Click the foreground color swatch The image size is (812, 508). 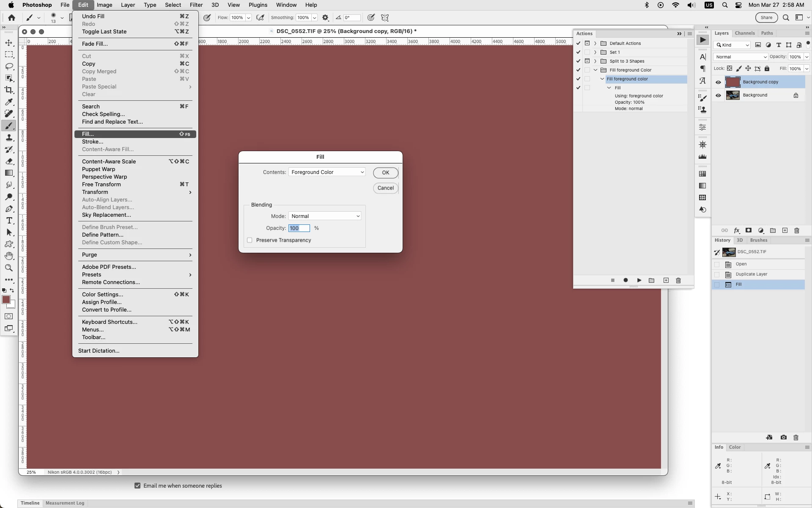pos(6,300)
